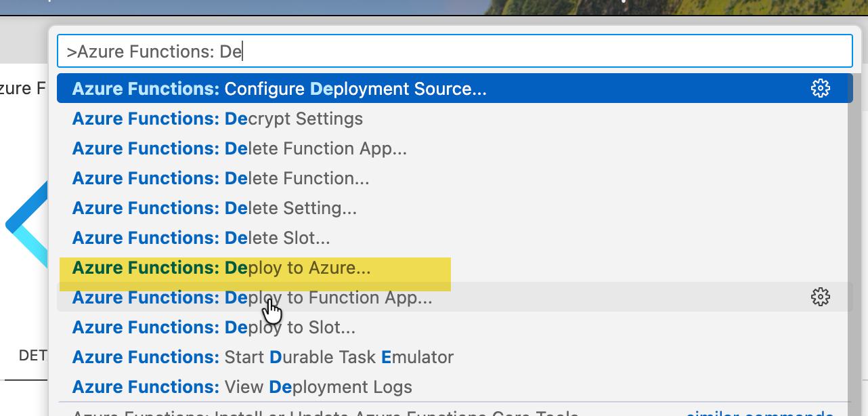
Task: Select Install or Update Core Tools command
Action: [x=325, y=412]
